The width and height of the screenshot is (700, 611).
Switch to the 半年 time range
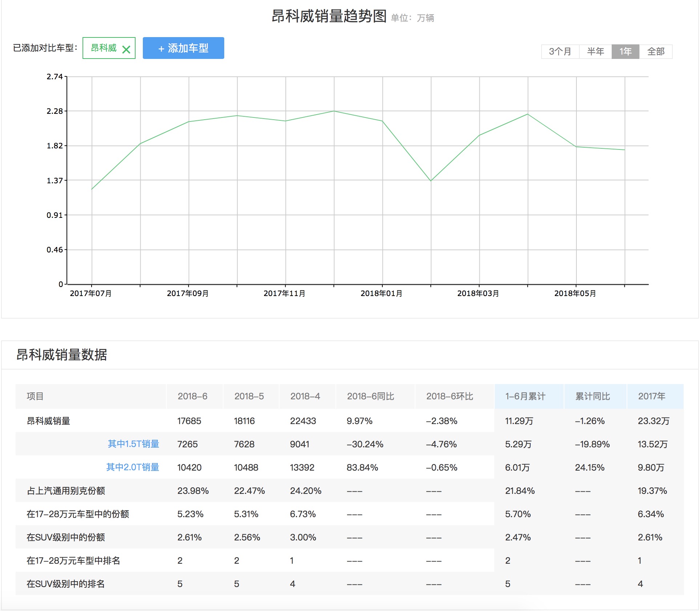pos(595,51)
